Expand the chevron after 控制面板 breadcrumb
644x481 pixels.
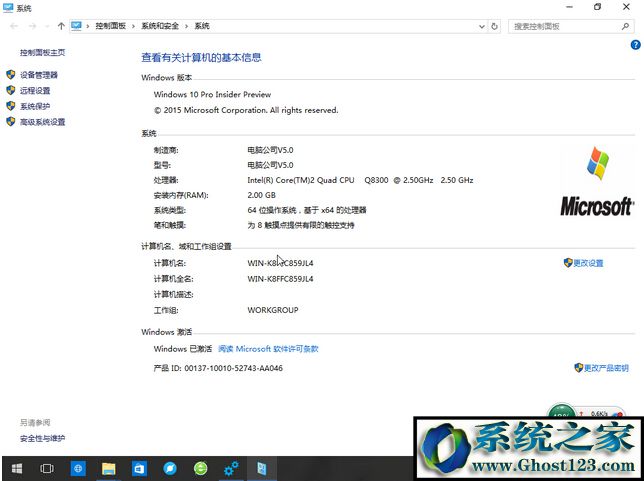click(133, 26)
